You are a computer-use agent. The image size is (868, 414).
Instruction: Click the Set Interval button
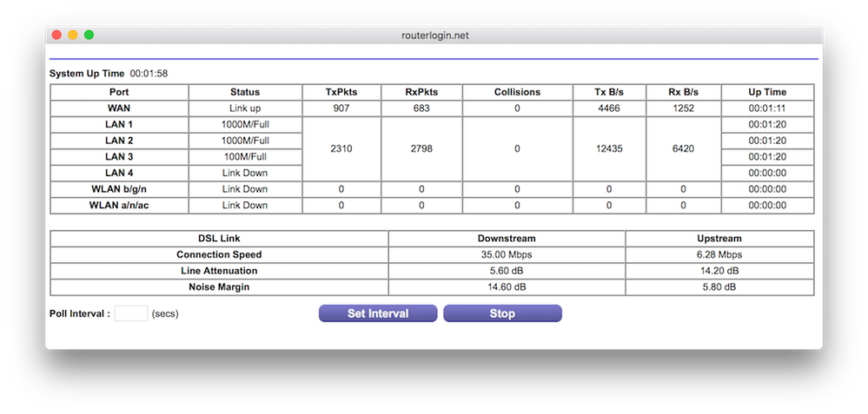coord(378,313)
